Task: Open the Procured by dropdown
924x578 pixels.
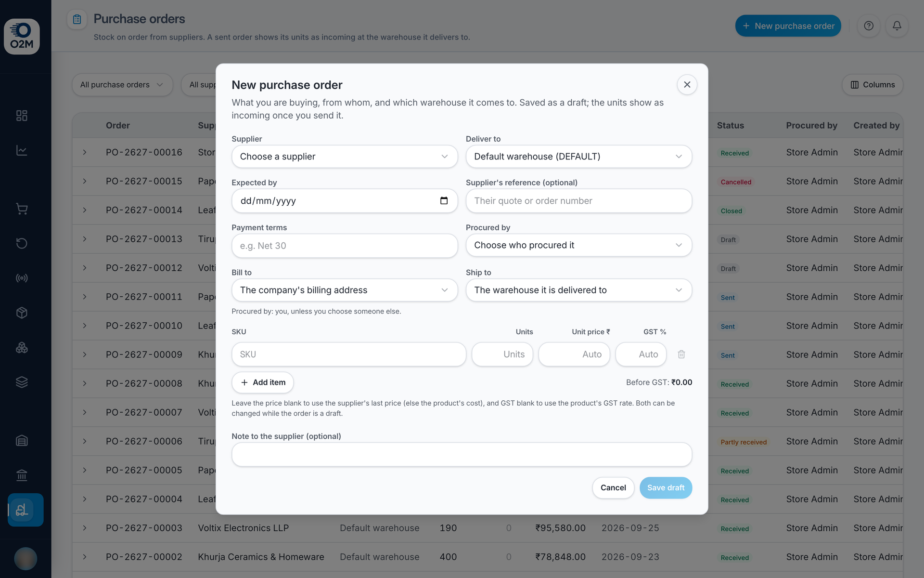Action: (x=579, y=245)
